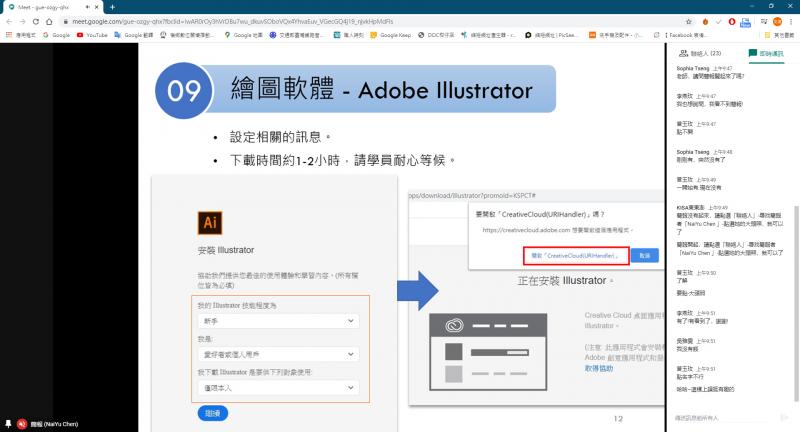Screen dimensions: 800x432
Task: Click the 正在安裝 Illustrator text
Action: [565, 281]
